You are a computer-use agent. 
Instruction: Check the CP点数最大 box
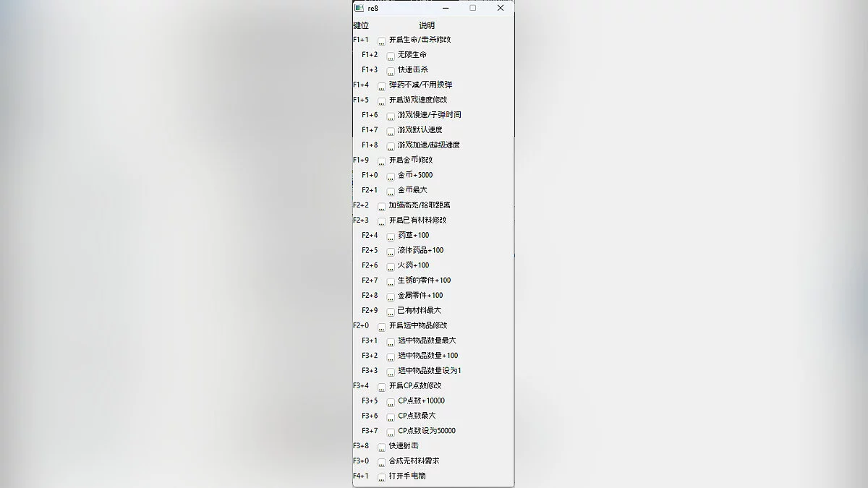[391, 417]
